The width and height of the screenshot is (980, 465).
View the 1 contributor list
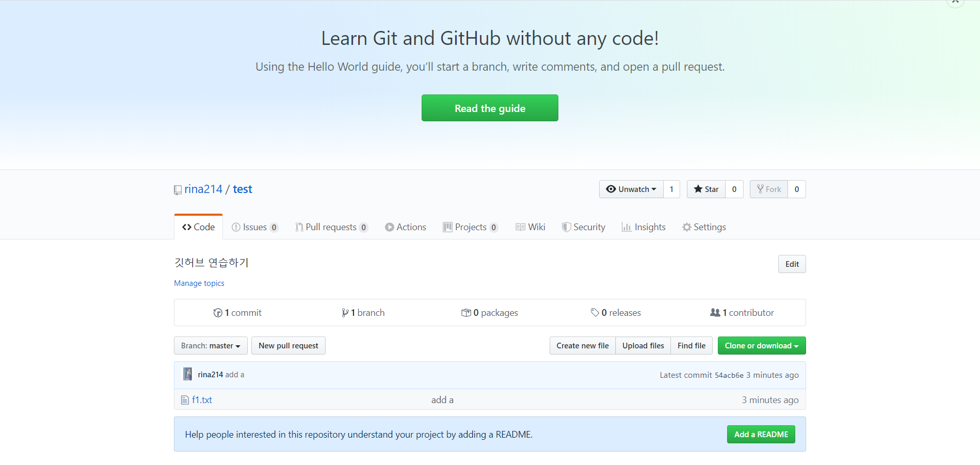742,313
